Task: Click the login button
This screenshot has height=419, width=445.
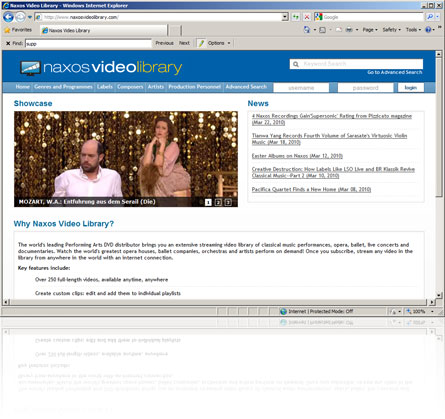Action: pos(411,87)
